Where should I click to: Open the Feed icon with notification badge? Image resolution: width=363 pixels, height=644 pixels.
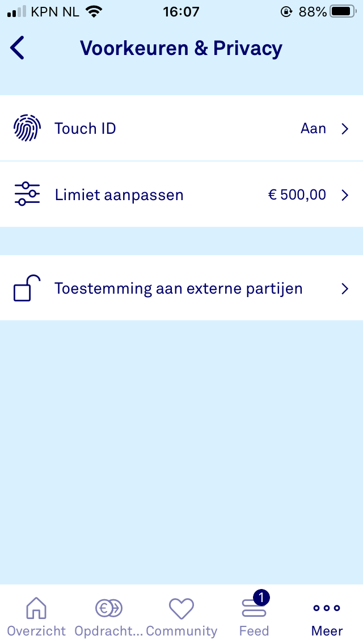[x=255, y=604]
